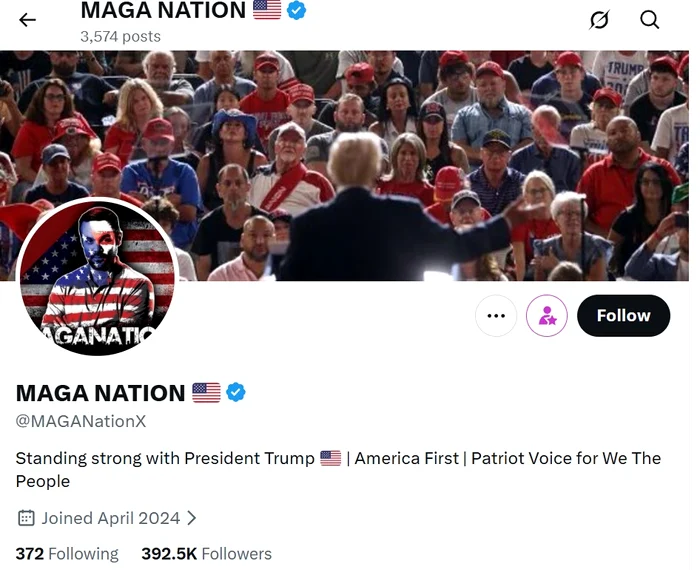
Task: Open the 372 Following list
Action: [67, 553]
